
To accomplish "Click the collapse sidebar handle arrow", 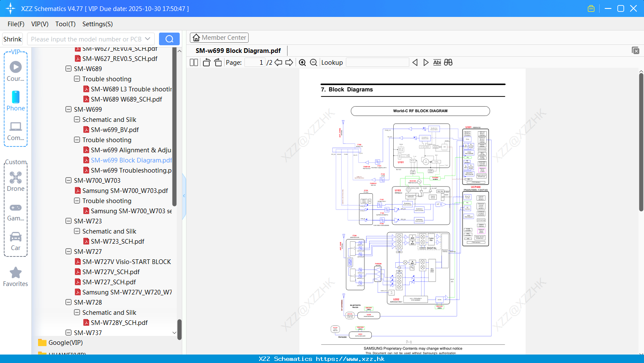I will tap(184, 196).
